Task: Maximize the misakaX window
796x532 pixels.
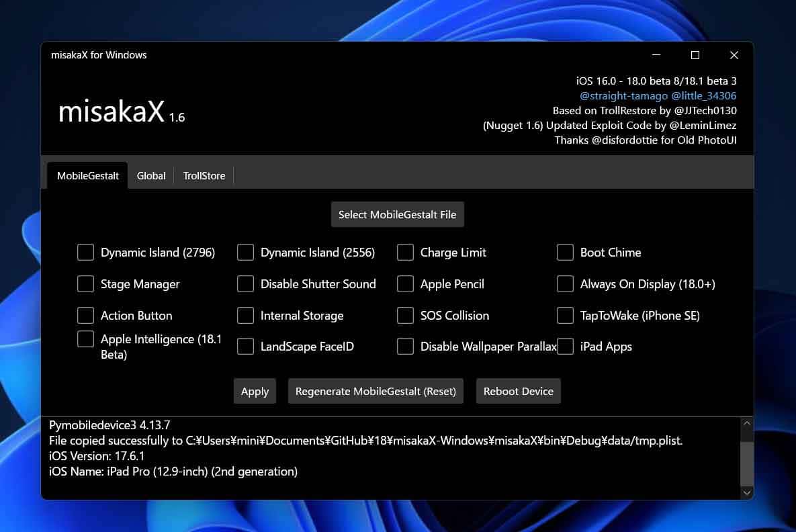Action: coord(695,55)
